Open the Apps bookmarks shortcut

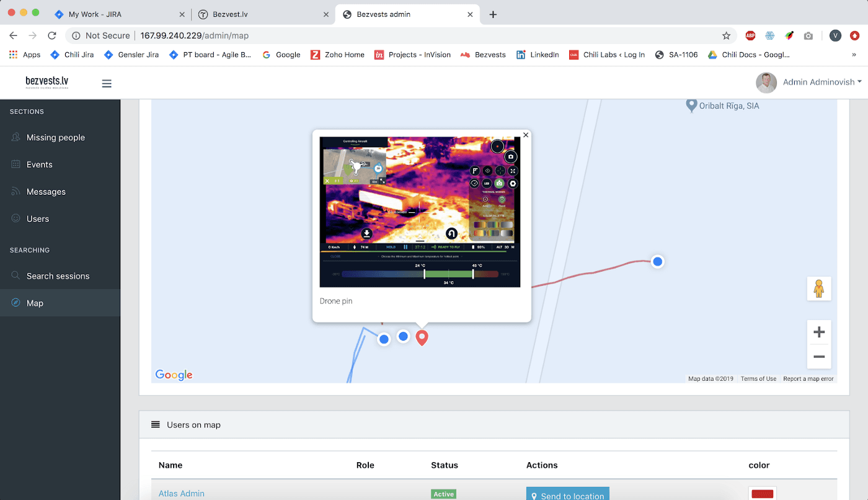pos(25,55)
